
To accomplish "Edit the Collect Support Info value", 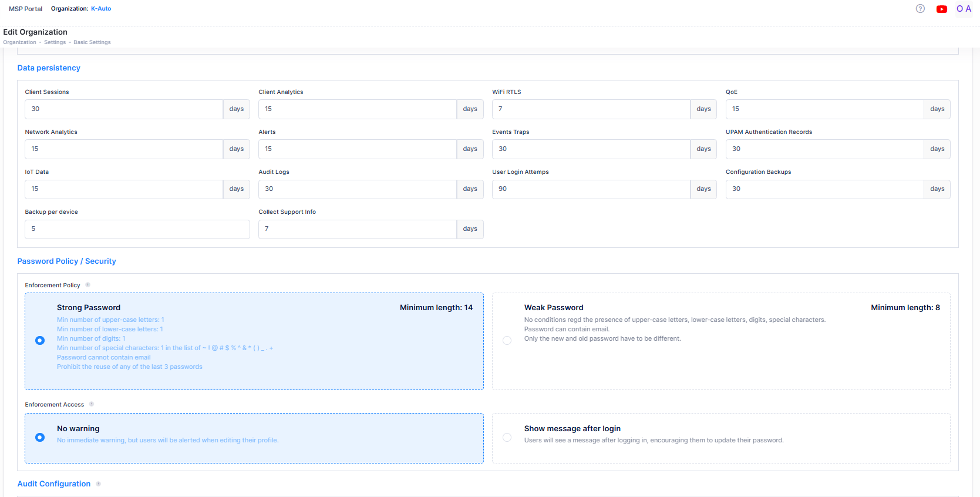I will [357, 229].
